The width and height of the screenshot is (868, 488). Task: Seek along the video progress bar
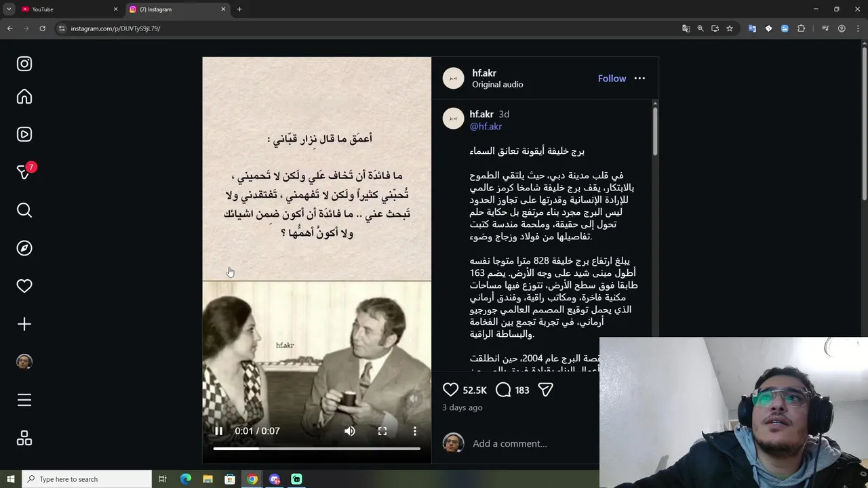pyautogui.click(x=317, y=449)
